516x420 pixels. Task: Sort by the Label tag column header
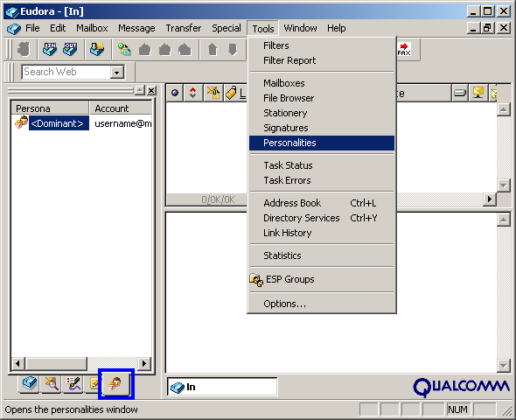(235, 93)
